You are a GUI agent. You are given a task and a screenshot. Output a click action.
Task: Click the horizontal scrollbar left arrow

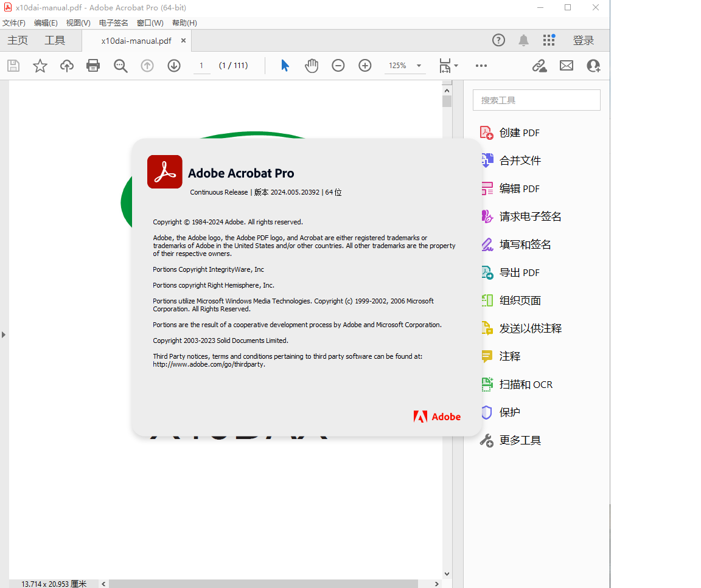(x=103, y=584)
